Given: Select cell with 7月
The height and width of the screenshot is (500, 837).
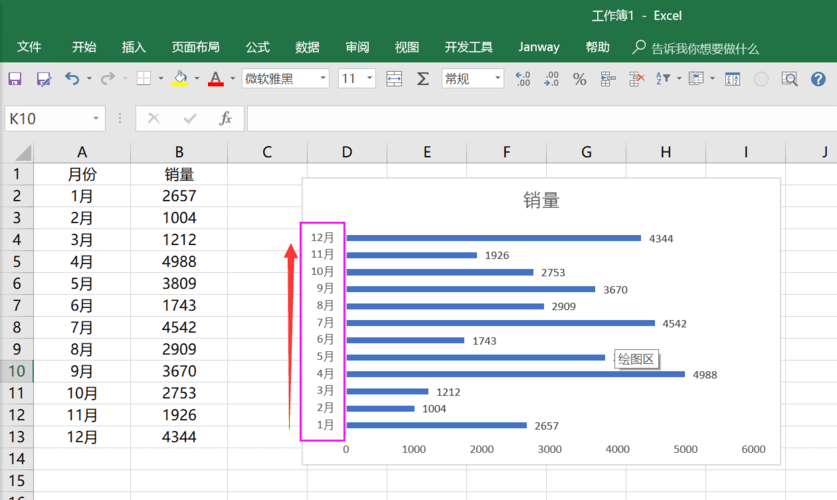Looking at the screenshot, I should tap(82, 327).
